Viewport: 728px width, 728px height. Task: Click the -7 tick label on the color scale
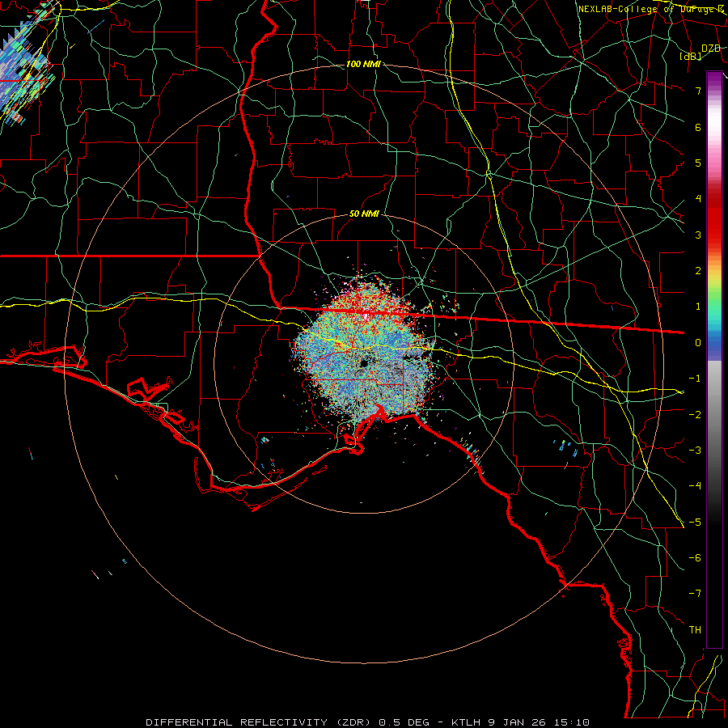[695, 594]
